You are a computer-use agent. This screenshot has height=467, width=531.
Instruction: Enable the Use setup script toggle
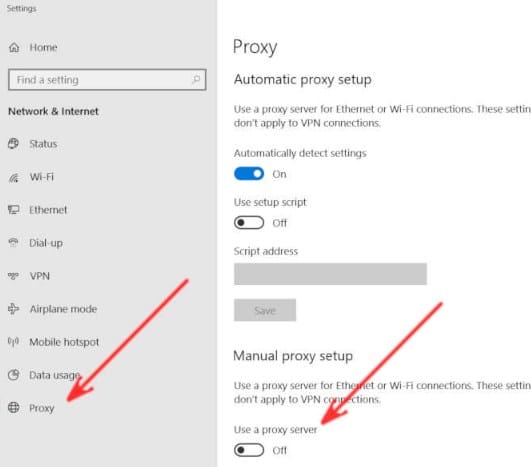click(249, 222)
